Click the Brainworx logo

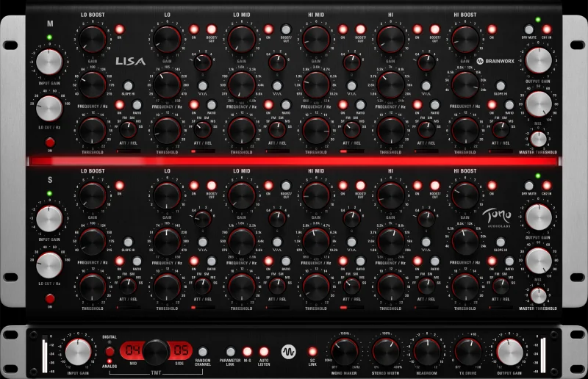tap(495, 61)
